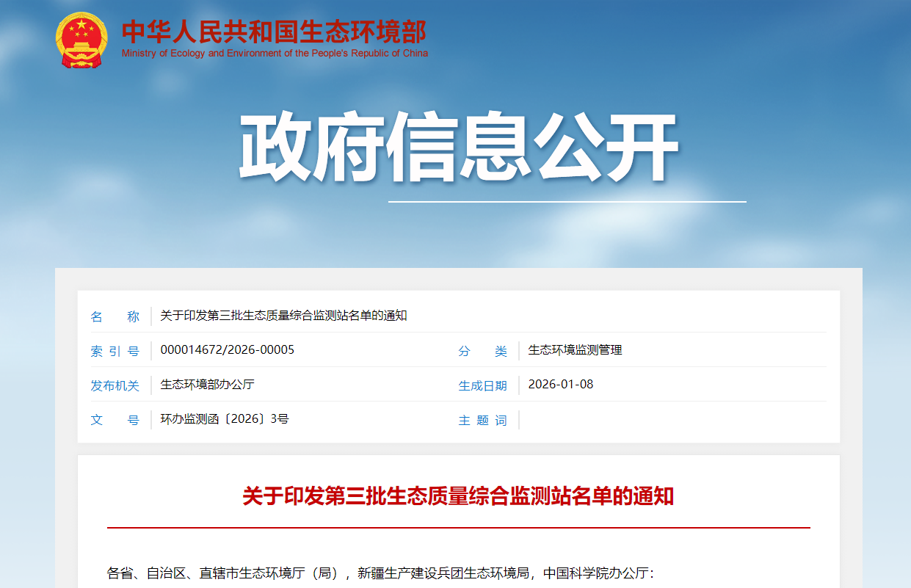
Task: Select the 文号 field label
Action: click(x=115, y=420)
